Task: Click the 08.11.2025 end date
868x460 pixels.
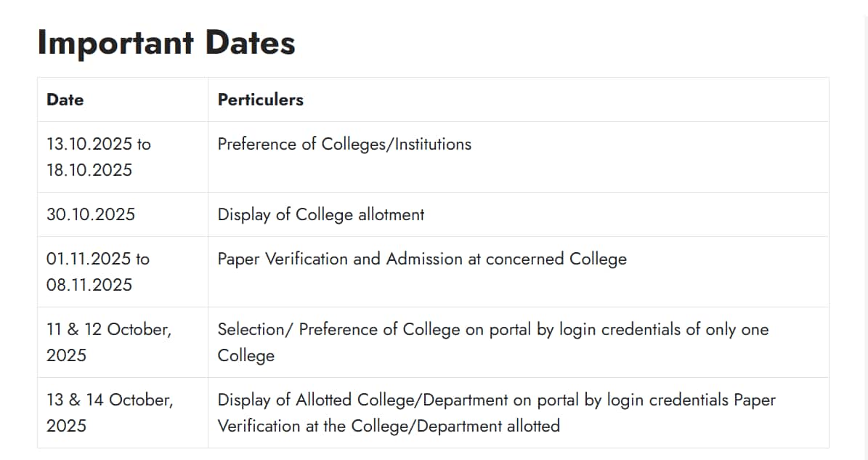Action: point(89,285)
